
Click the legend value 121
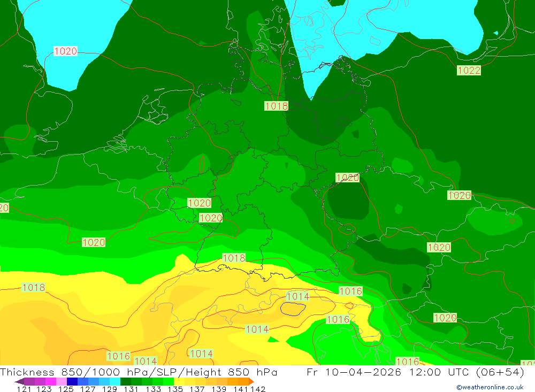click(x=24, y=389)
